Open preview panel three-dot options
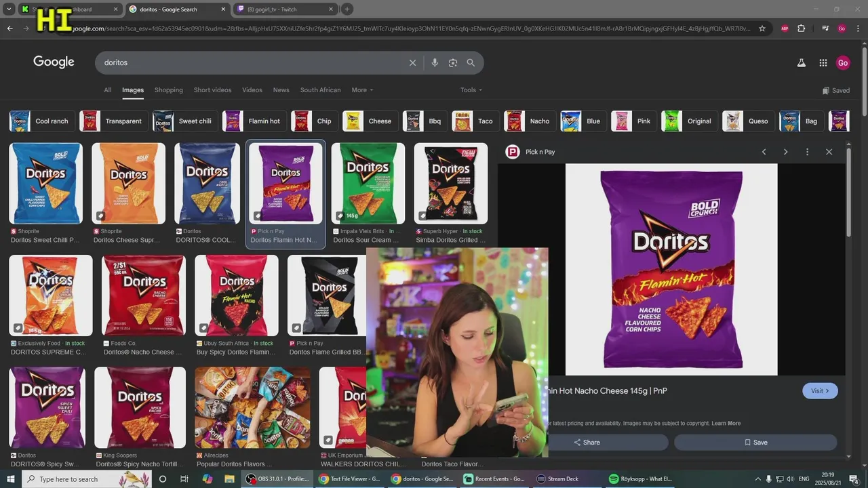This screenshot has height=488, width=868. coord(807,152)
